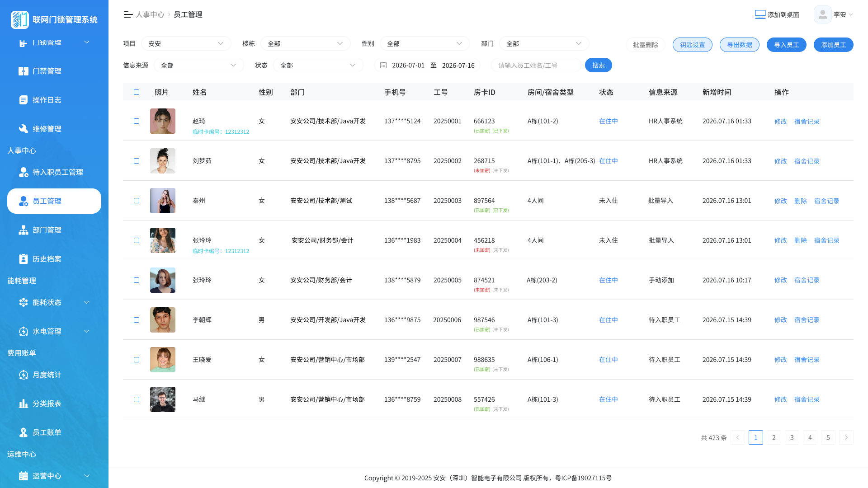
Task: Click the 导出数据 button
Action: click(x=740, y=45)
